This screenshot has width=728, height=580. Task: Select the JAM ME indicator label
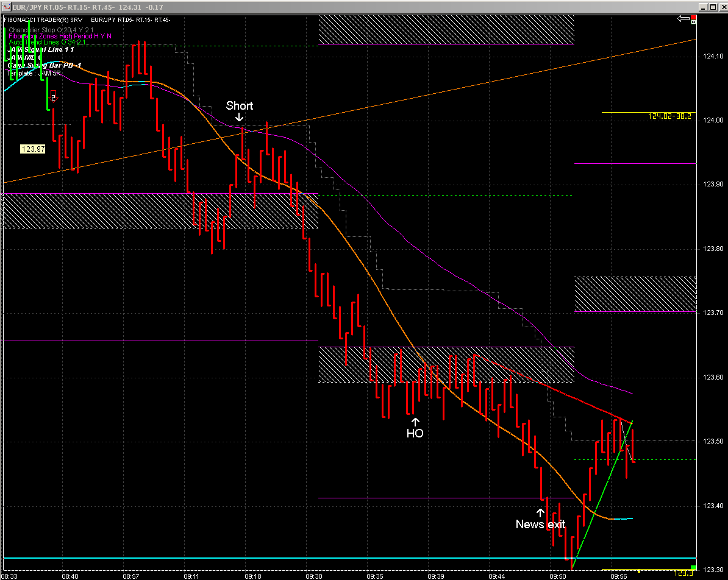[x=25, y=57]
